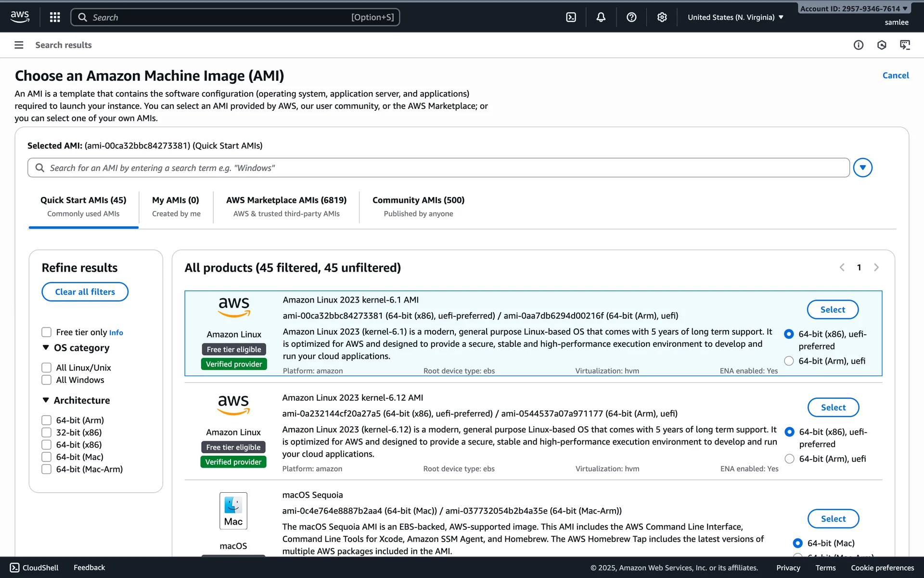Open CloudShell from top navigation bar icon
924x578 pixels.
[x=571, y=17]
